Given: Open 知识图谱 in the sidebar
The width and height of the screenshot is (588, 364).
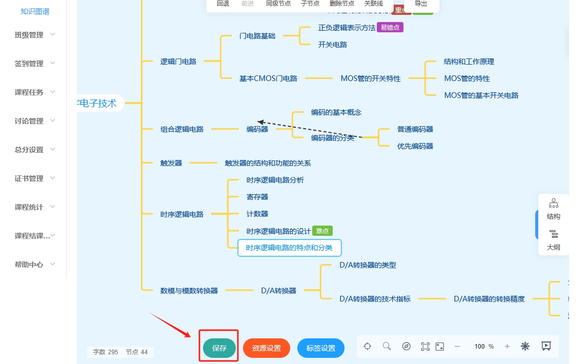Looking at the screenshot, I should pyautogui.click(x=35, y=11).
